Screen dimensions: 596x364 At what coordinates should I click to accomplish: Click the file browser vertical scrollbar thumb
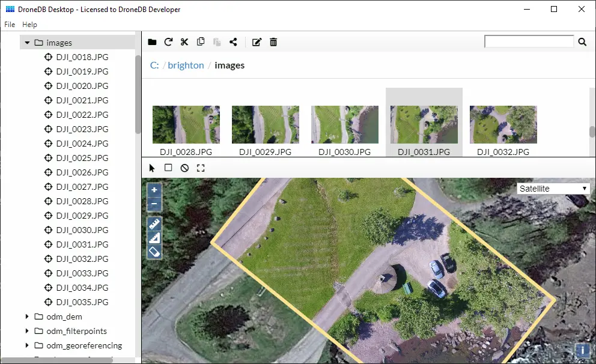592,132
